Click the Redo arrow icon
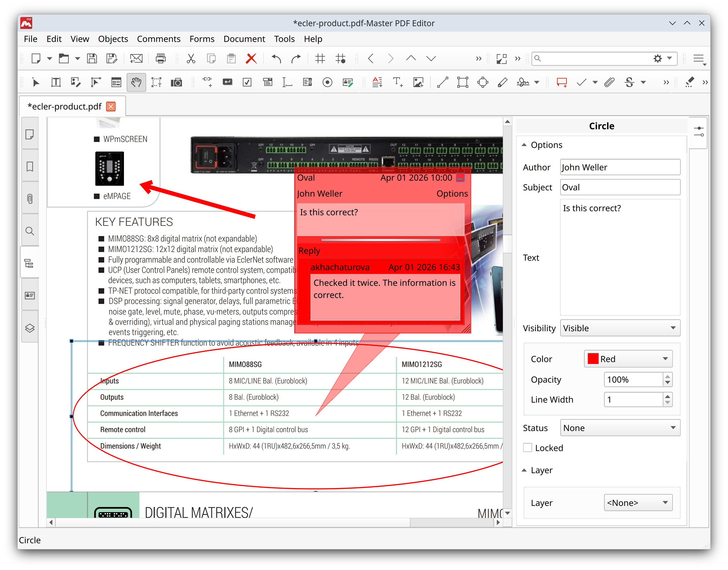 [296, 58]
